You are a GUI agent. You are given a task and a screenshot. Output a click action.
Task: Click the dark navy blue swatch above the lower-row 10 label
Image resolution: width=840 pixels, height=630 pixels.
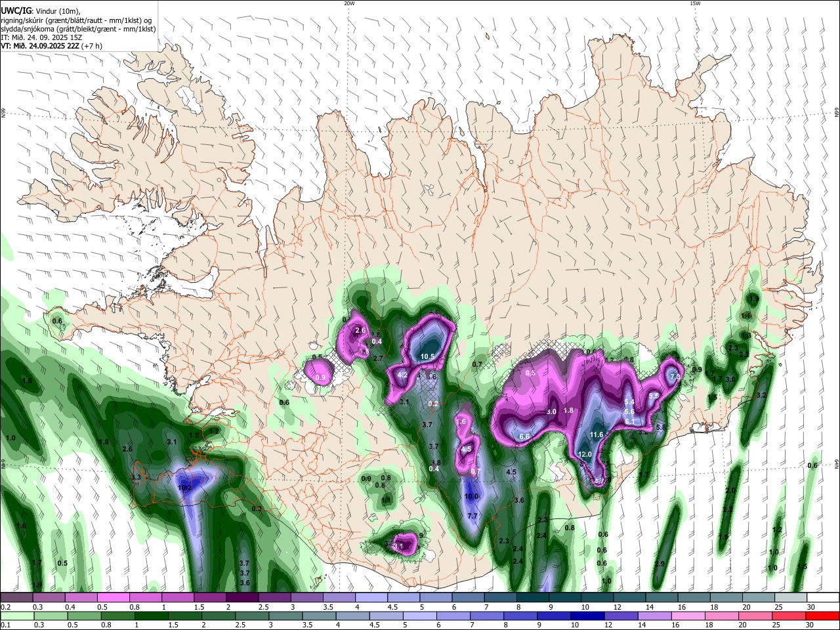(x=586, y=616)
